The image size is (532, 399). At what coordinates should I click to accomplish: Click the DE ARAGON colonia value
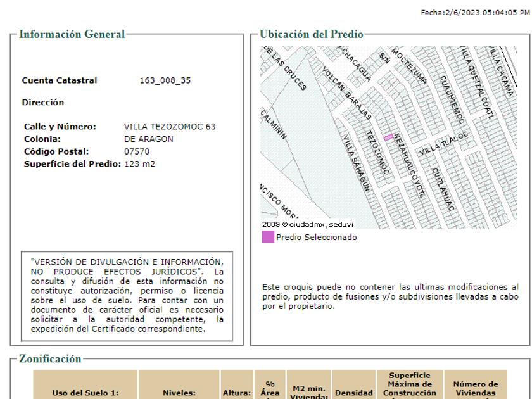tap(148, 139)
